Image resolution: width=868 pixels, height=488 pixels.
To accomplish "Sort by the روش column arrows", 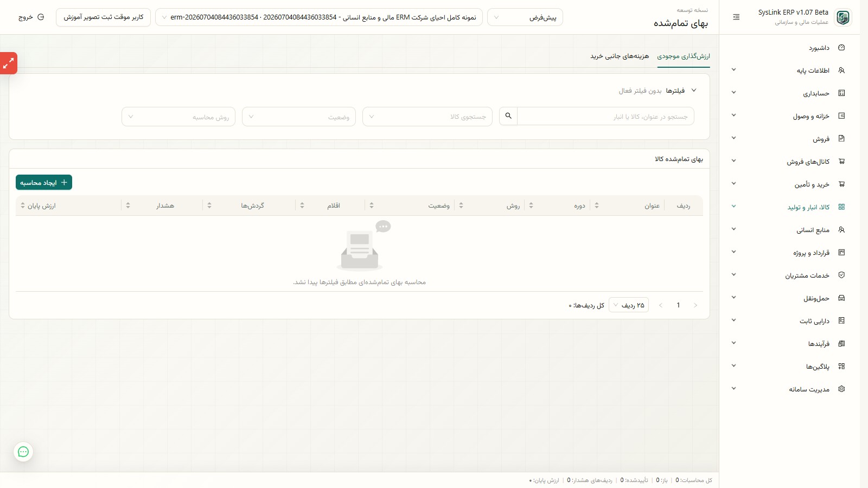I will coord(461,206).
